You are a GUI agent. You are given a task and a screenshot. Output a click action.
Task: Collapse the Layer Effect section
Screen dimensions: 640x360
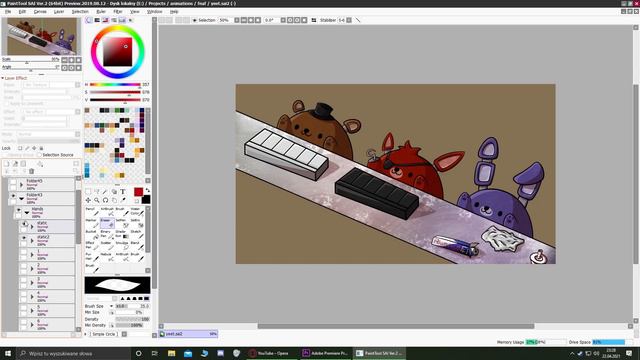pyautogui.click(x=3, y=78)
